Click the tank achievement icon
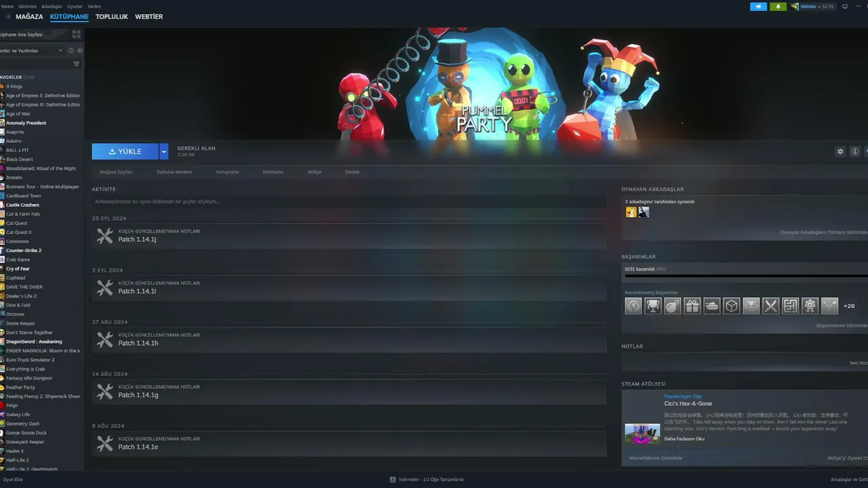Viewport: 868px width, 488px height. (711, 306)
